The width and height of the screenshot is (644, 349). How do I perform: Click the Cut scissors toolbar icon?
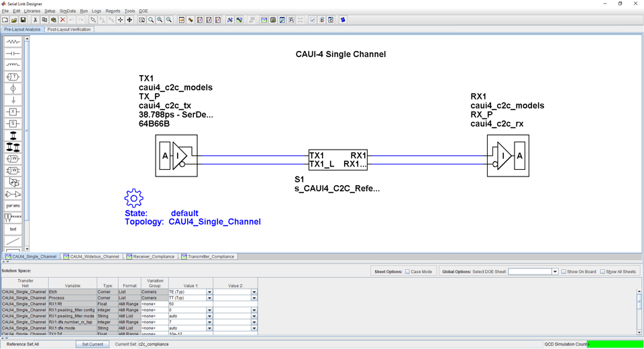[36, 19]
